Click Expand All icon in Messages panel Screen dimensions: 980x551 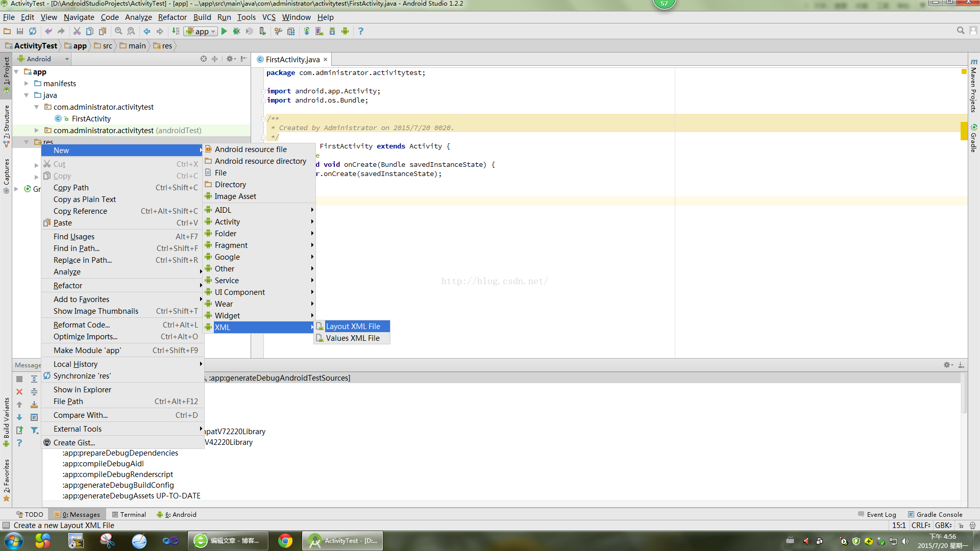click(x=34, y=379)
